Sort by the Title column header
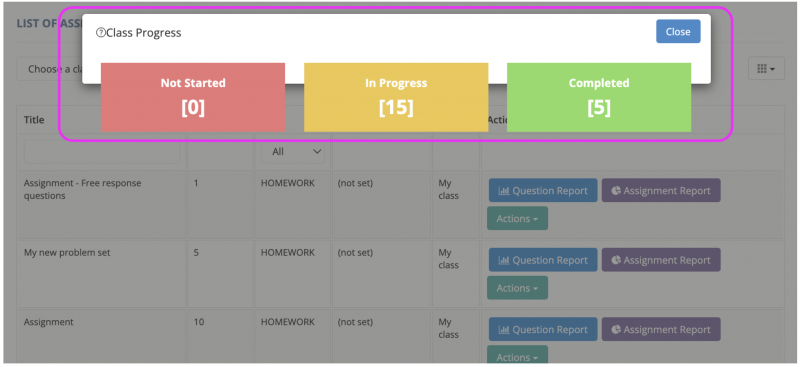This screenshot has width=800, height=367. pyautogui.click(x=34, y=120)
